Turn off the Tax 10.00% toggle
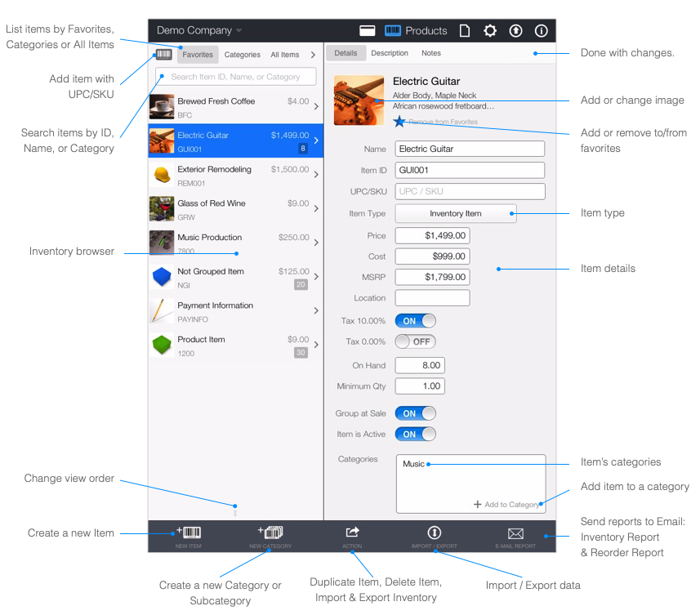This screenshot has width=700, height=615. point(415,321)
